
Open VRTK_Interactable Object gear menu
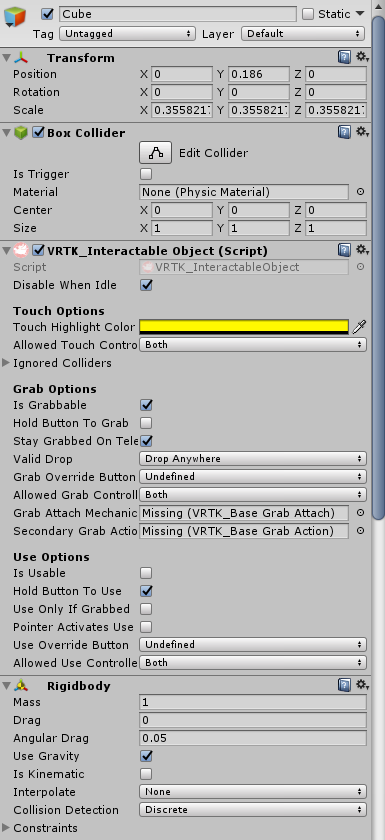tap(363, 250)
